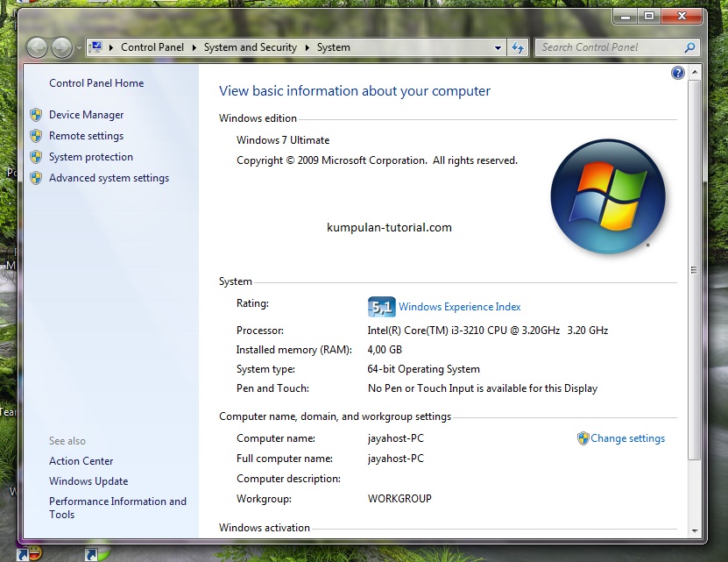Image resolution: width=728 pixels, height=562 pixels.
Task: Click the 64-bit Operating System text
Action: 423,369
